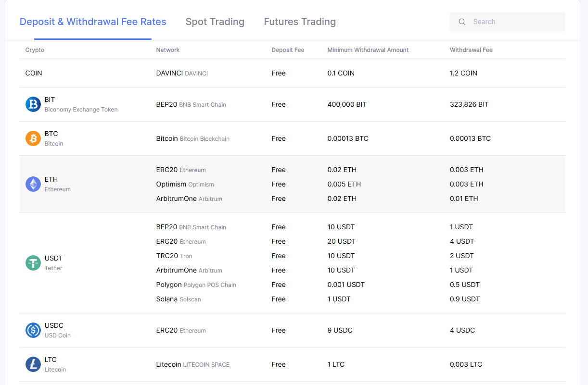Click the USD Coin icon

click(33, 330)
